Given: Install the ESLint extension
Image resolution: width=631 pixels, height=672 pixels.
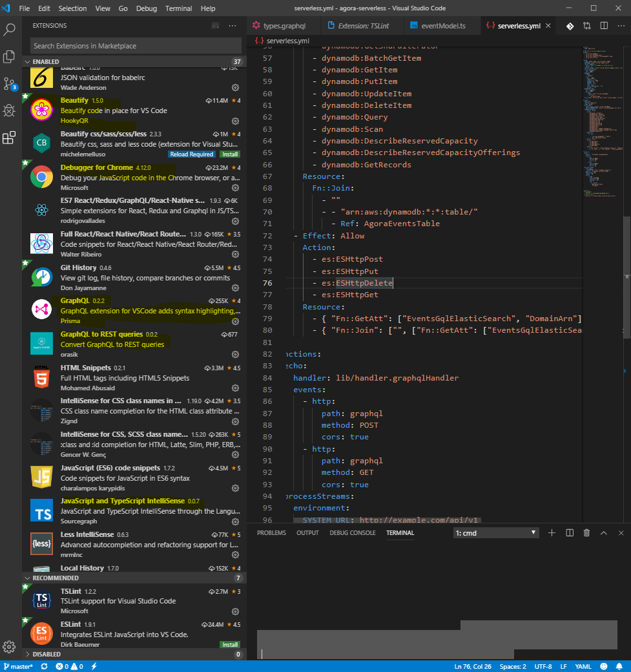Looking at the screenshot, I should click(x=229, y=644).
